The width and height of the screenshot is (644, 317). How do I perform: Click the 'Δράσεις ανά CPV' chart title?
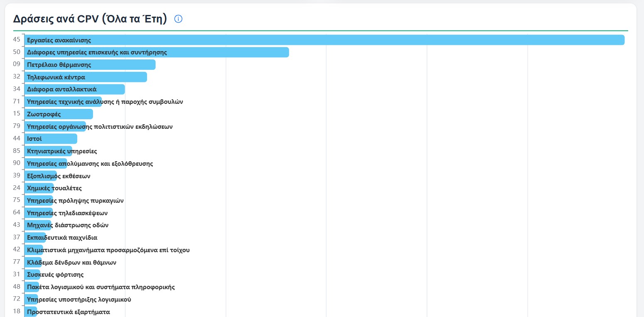click(90, 19)
